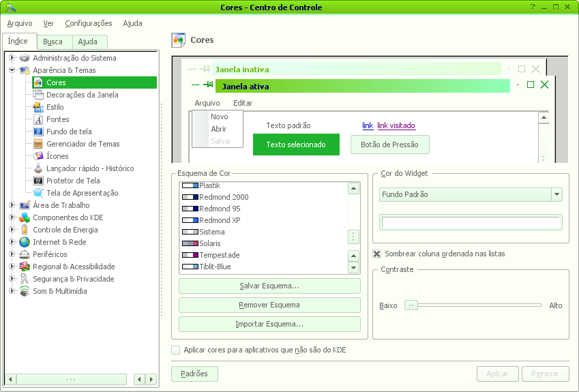Image resolution: width=579 pixels, height=392 pixels.
Task: Click scroll-down arrow of color scheme list
Action: coord(353,268)
